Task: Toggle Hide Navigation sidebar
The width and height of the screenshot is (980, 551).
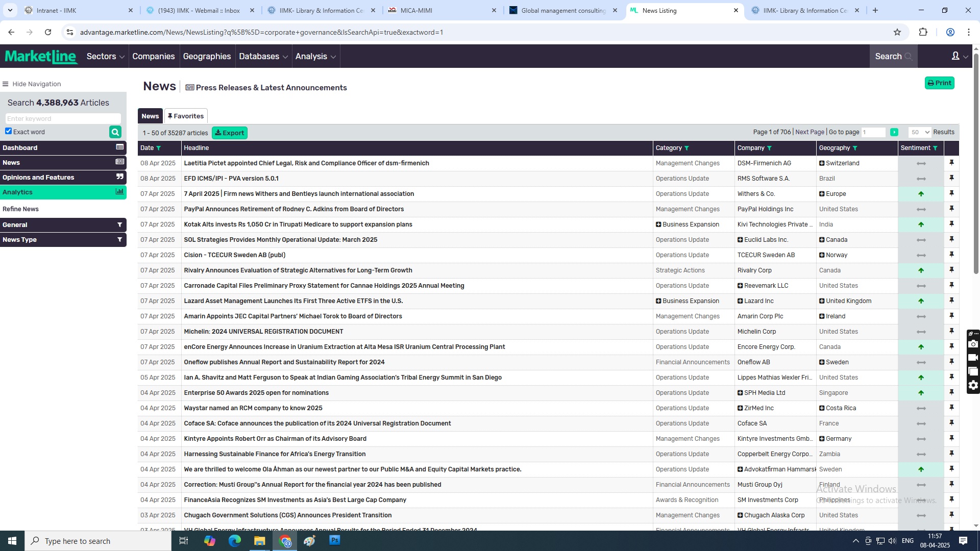Action: pos(32,84)
